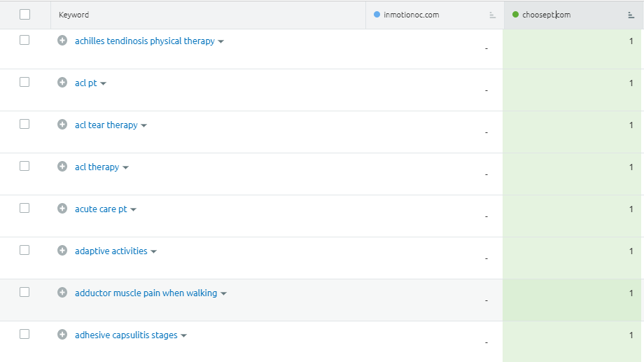
Task: Click plus icon beside 'adaptive activities'
Action: tap(62, 251)
